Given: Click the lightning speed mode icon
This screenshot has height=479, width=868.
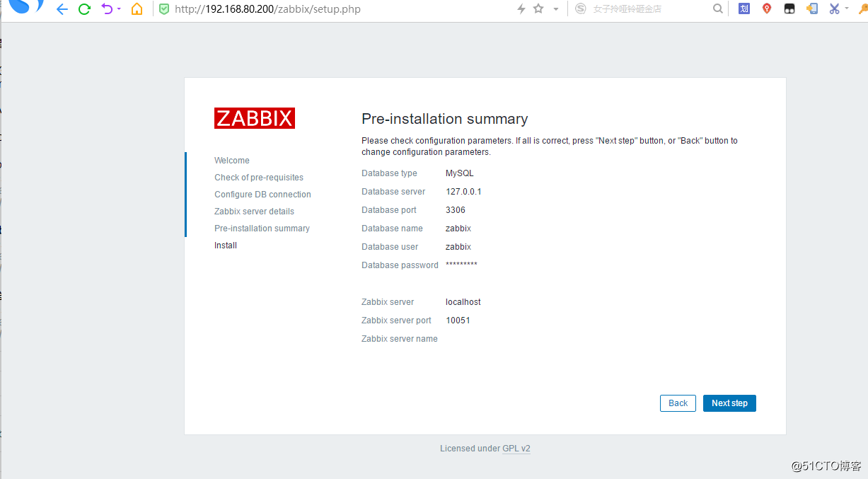Looking at the screenshot, I should coord(521,9).
